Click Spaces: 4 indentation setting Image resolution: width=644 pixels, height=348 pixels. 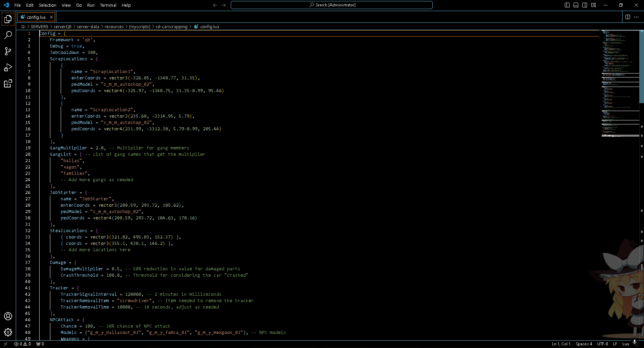pos(584,344)
